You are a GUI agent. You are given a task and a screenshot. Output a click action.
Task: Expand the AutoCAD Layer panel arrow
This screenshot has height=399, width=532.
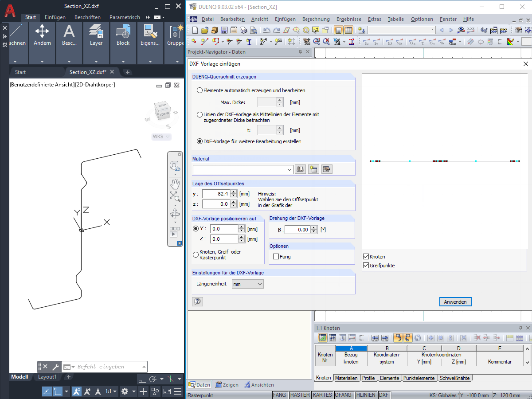(x=96, y=62)
